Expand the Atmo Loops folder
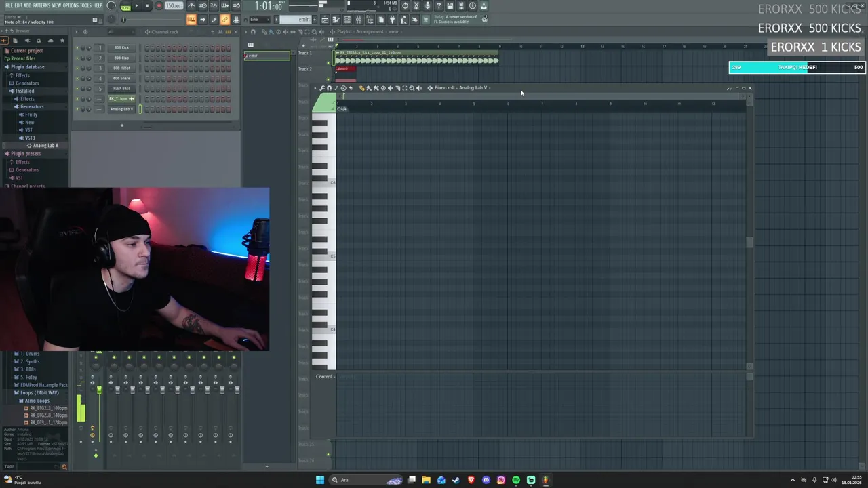Viewport: 868px width, 488px height. (x=37, y=401)
